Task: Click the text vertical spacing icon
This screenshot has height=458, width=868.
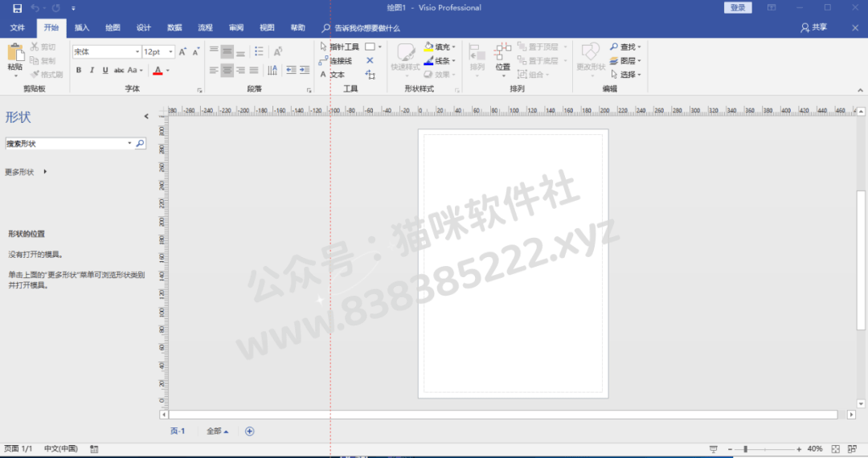Action: pos(272,70)
